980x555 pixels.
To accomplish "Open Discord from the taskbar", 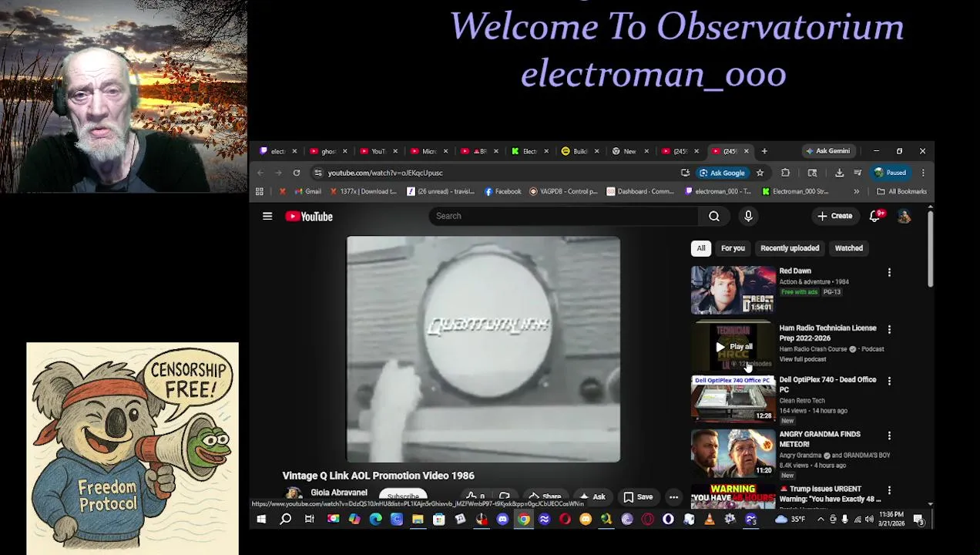I will (x=502, y=520).
